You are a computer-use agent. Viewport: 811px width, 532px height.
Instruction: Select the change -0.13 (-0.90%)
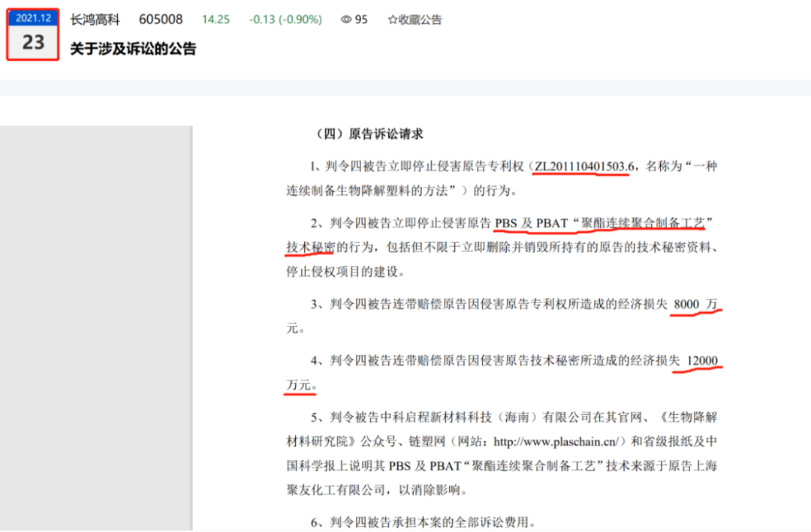tap(285, 20)
